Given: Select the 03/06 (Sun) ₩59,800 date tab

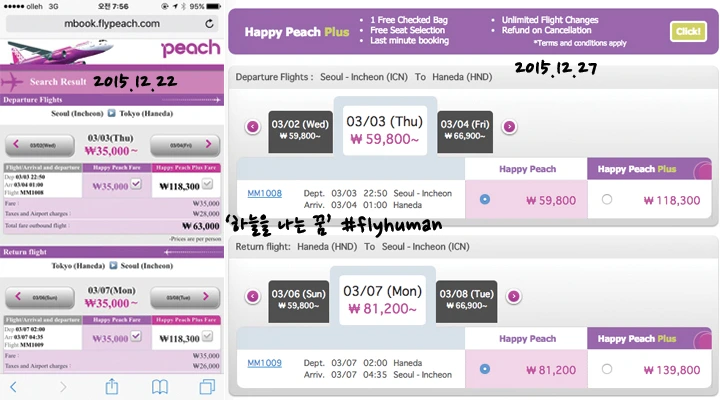Looking at the screenshot, I should point(298,301).
